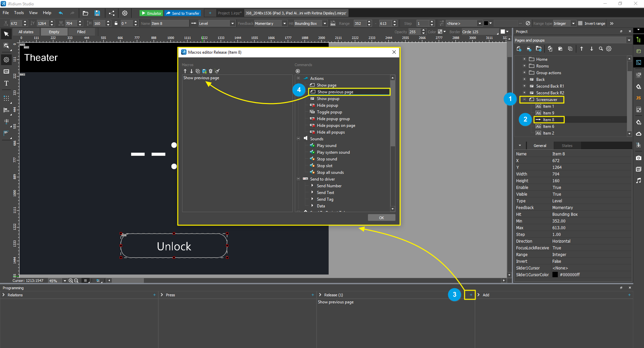Move macro down with the down arrow
This screenshot has height=348, width=644.
[192, 71]
